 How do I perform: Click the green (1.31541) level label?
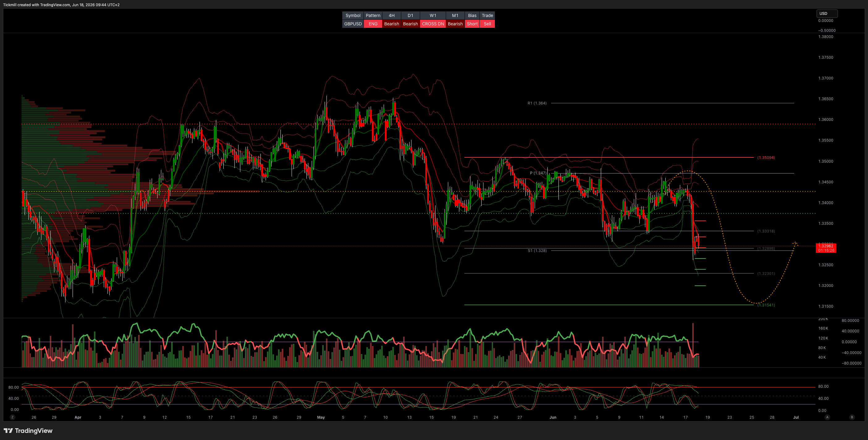(x=766, y=305)
